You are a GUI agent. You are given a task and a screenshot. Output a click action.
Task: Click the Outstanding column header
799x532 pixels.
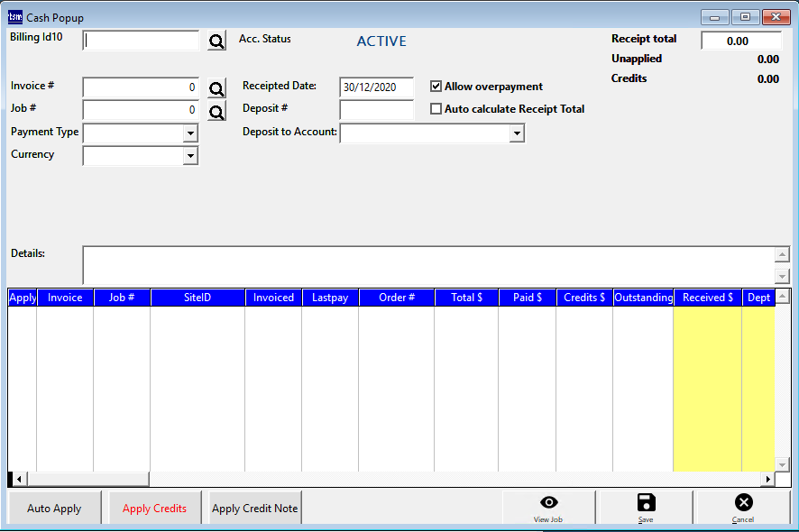pos(643,298)
